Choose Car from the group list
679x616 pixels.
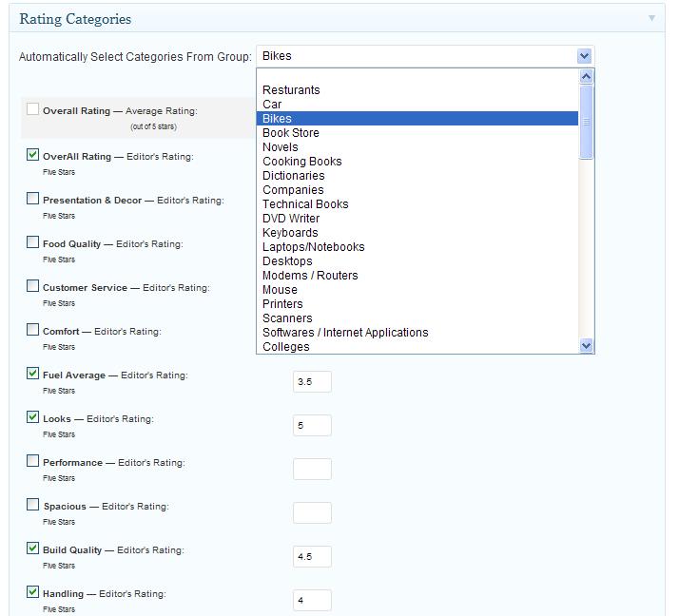pyautogui.click(x=417, y=105)
